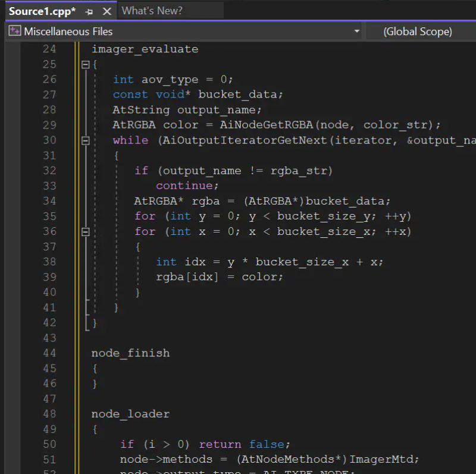Collapse the while loop at line 30
This screenshot has height=474, width=476.
[x=86, y=141]
